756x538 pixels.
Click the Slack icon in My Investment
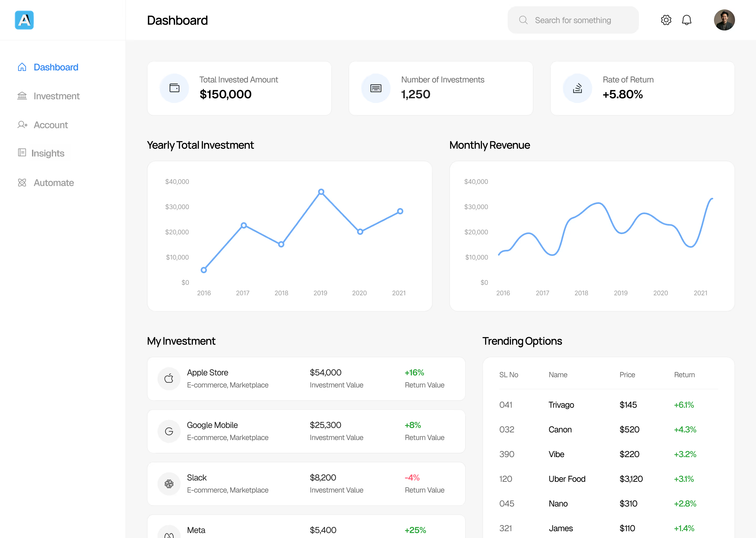pos(169,484)
